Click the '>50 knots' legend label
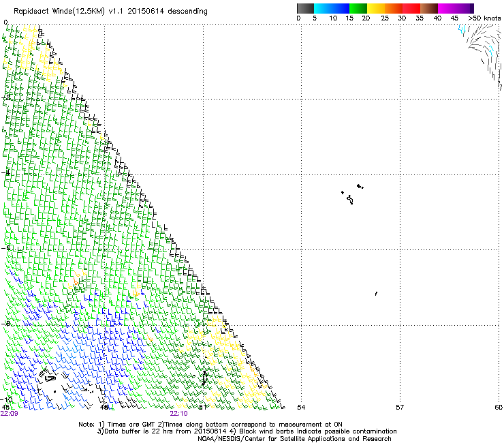 [484, 18]
